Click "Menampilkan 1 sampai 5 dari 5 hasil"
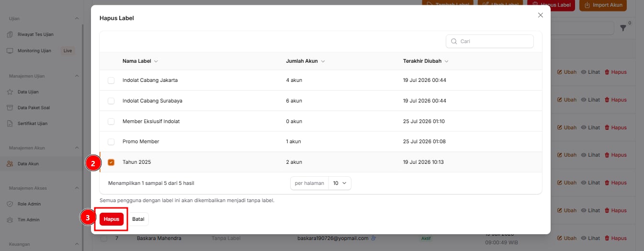 coord(151,183)
